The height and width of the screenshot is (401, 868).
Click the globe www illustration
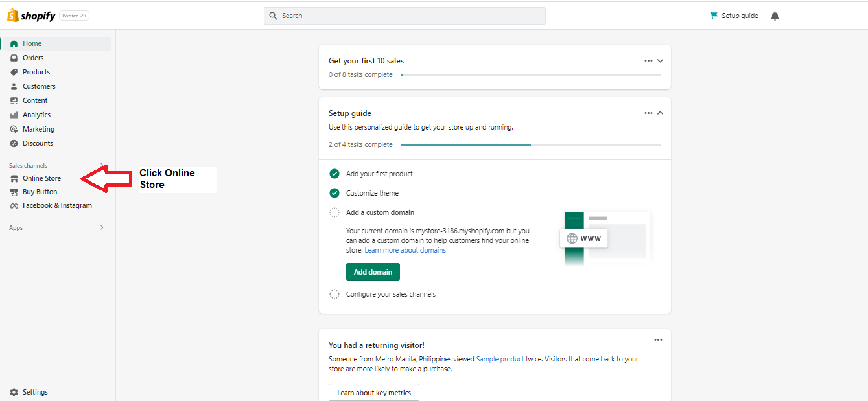click(583, 238)
